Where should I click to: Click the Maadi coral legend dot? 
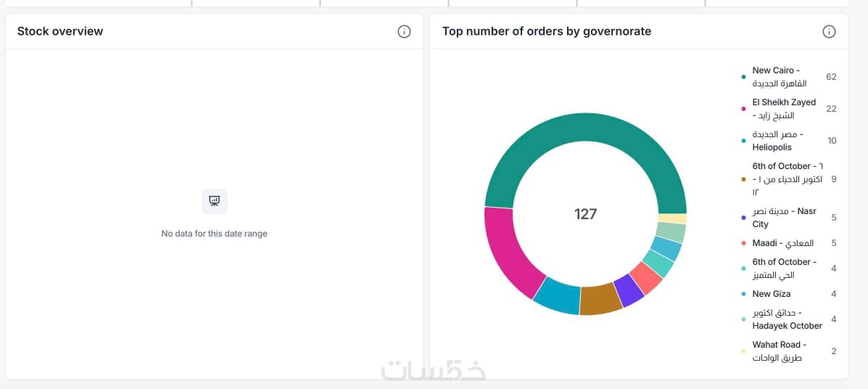coord(743,243)
